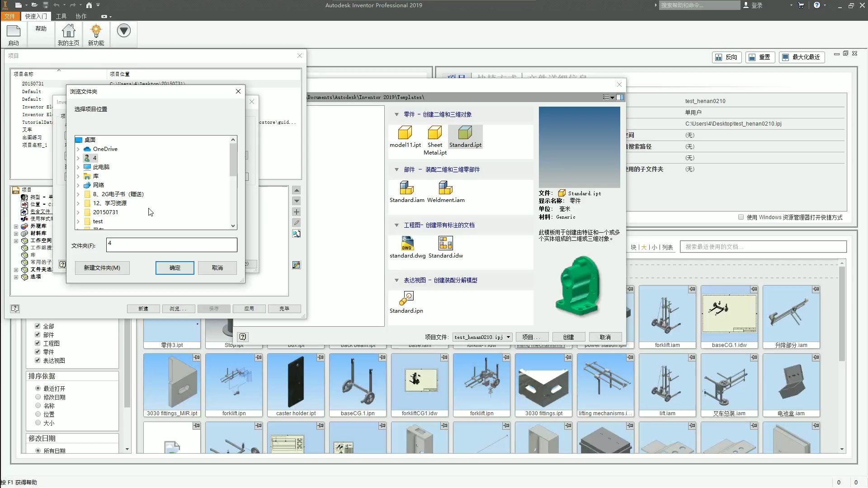Select the standard.dwg drawing template

(407, 248)
